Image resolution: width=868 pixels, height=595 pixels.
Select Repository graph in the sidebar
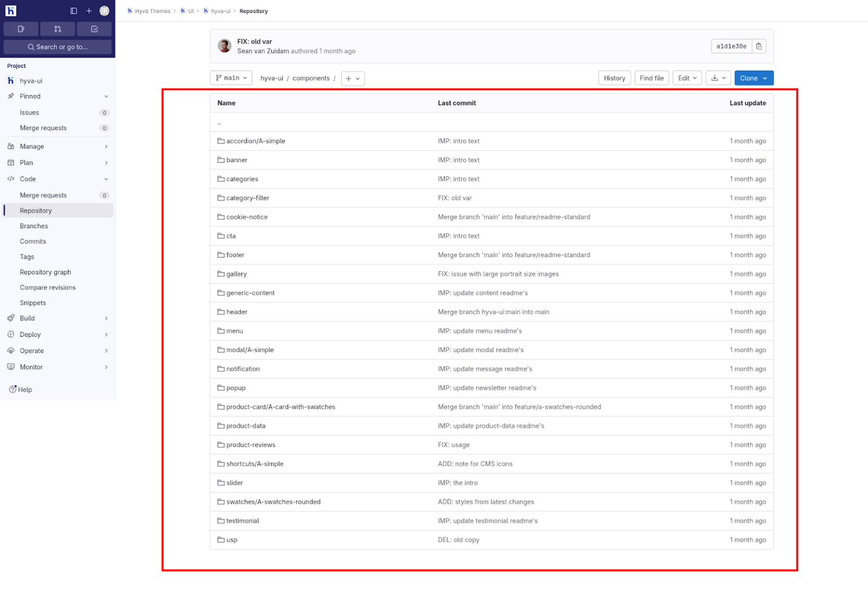[x=45, y=272]
